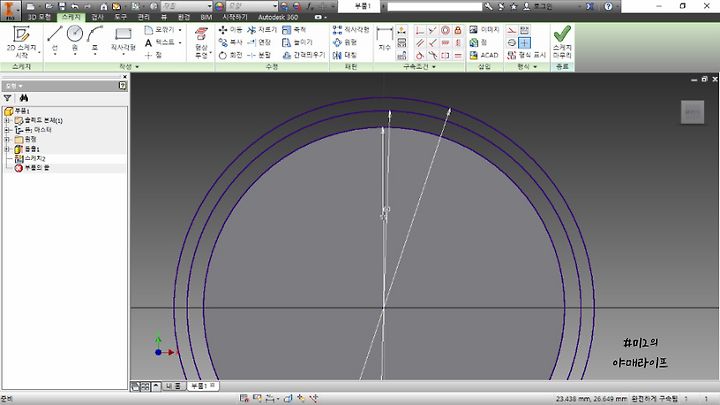Select Sketch2 (스케치2) in the browser tree
The width and height of the screenshot is (720, 405).
point(30,158)
